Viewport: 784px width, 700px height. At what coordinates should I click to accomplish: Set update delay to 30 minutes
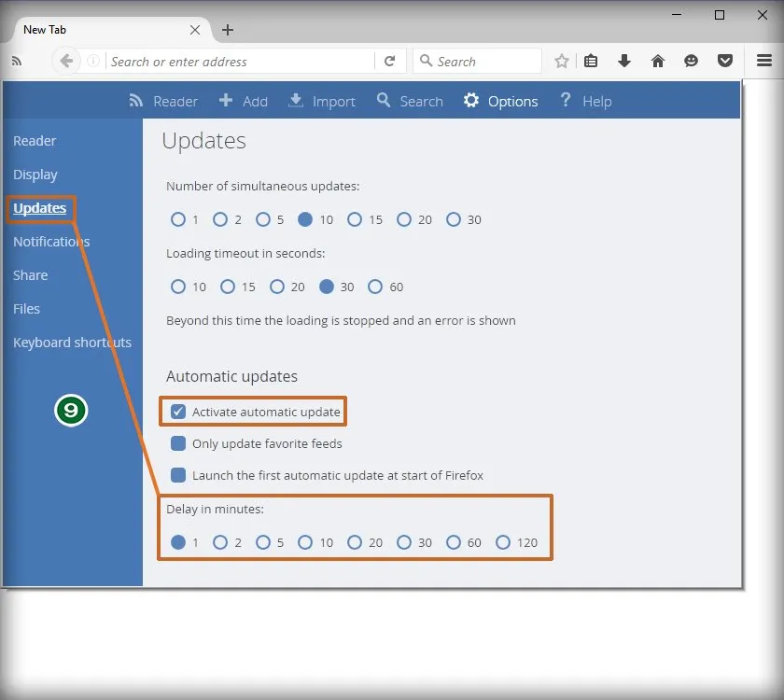[x=404, y=542]
